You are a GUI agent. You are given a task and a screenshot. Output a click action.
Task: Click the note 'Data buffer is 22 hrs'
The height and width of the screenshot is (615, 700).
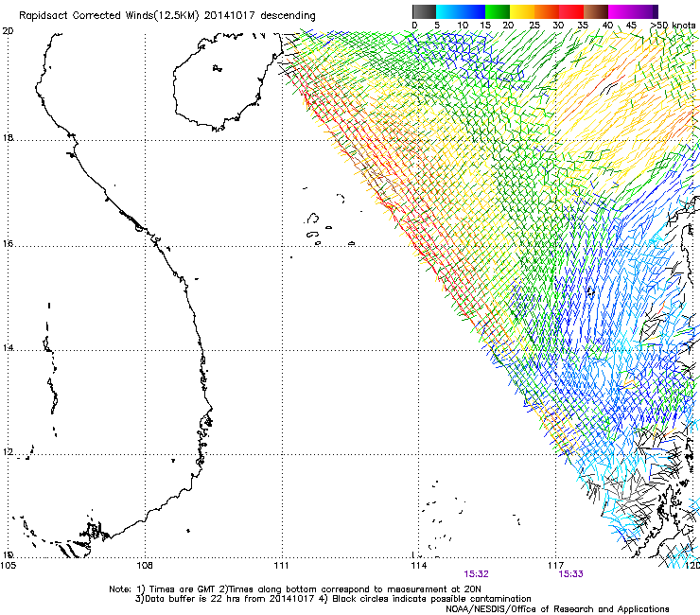[191, 599]
